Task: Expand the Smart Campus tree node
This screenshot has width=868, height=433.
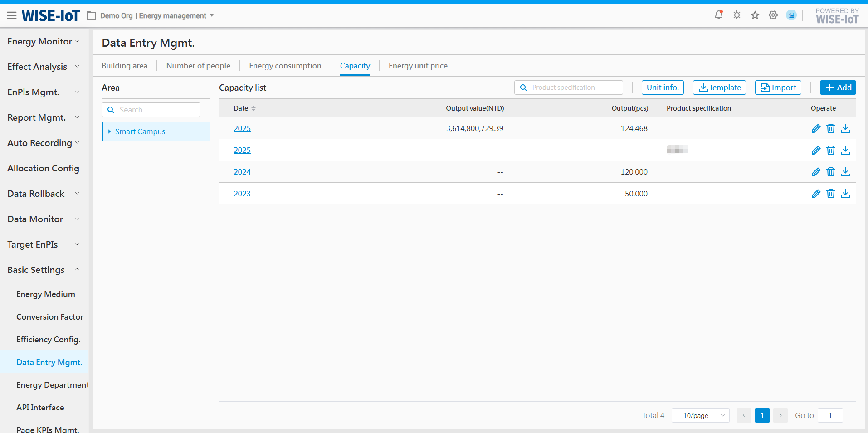Action: point(109,131)
